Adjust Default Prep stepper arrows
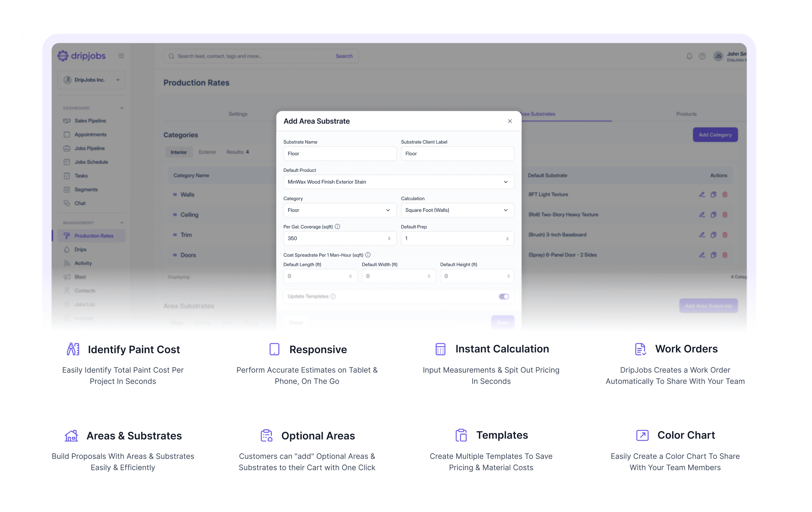The image size is (812, 512). [x=507, y=239]
